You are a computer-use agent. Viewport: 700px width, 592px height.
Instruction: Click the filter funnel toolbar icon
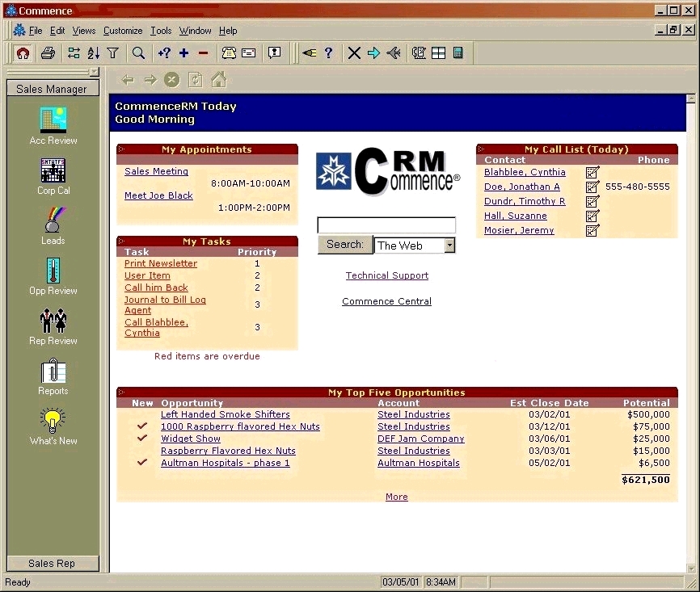click(x=112, y=53)
